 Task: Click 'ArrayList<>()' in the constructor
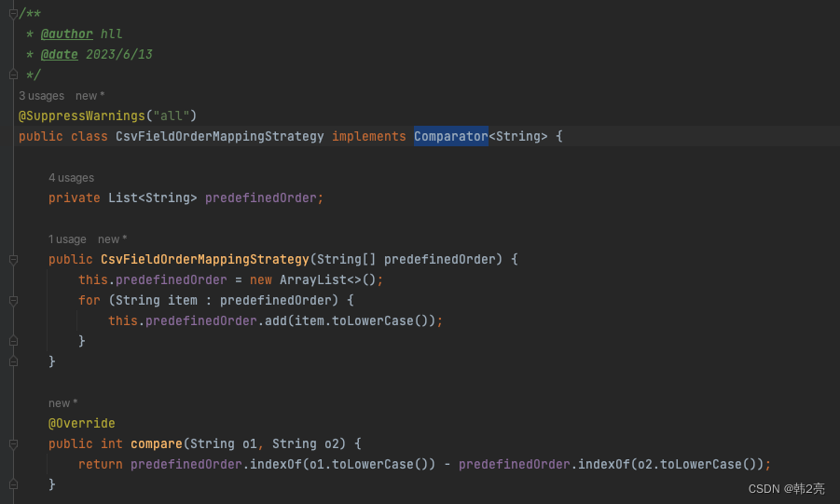(328, 280)
